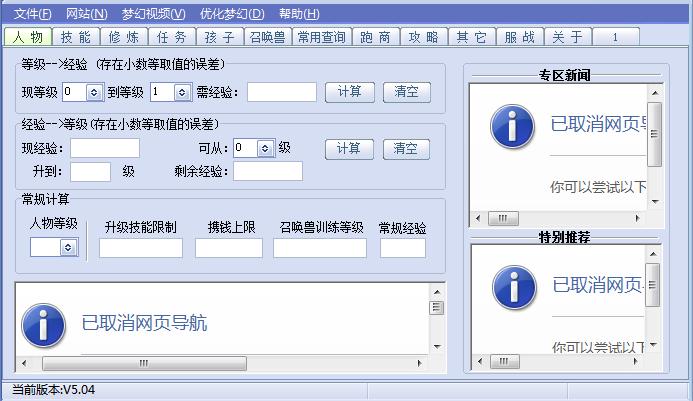Focus the 需经验 result field
The image size is (693, 401).
282,92
